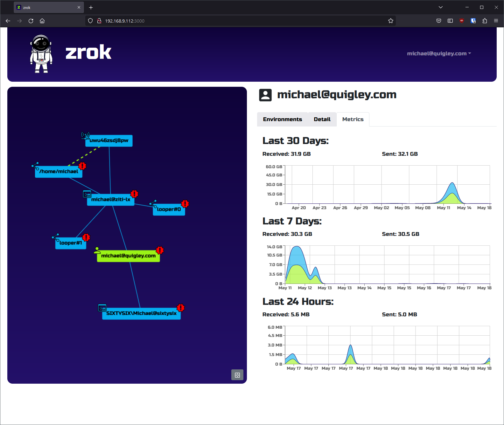Image resolution: width=504 pixels, height=425 pixels.
Task: Open the browser hamburger application menu
Action: [496, 21]
